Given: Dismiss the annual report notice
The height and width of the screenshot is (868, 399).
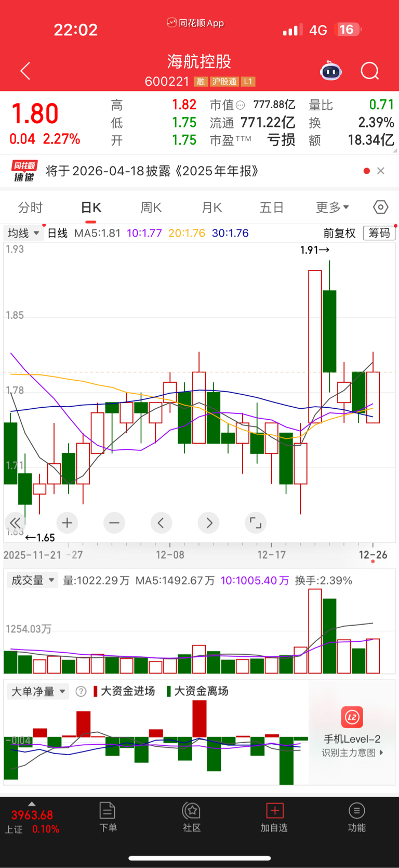Looking at the screenshot, I should tap(381, 171).
